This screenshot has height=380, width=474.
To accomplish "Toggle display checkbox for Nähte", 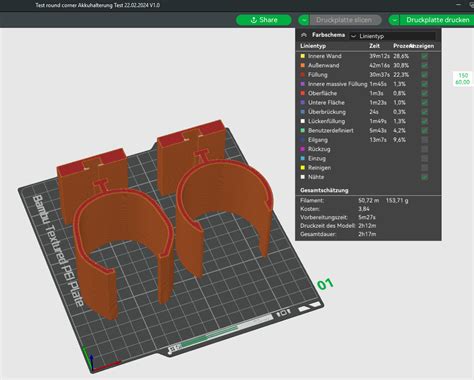I will point(424,177).
